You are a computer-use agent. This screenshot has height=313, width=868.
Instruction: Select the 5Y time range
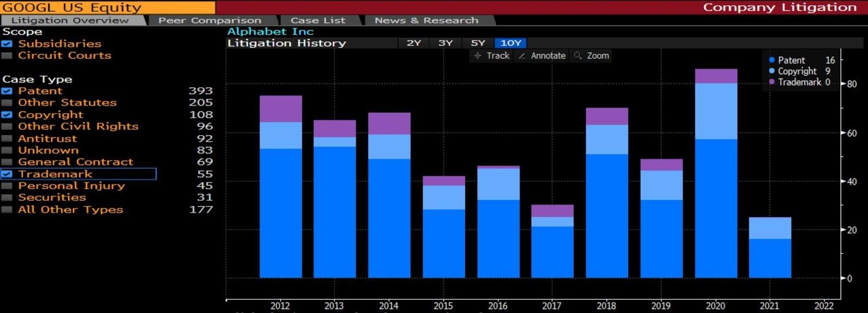477,43
